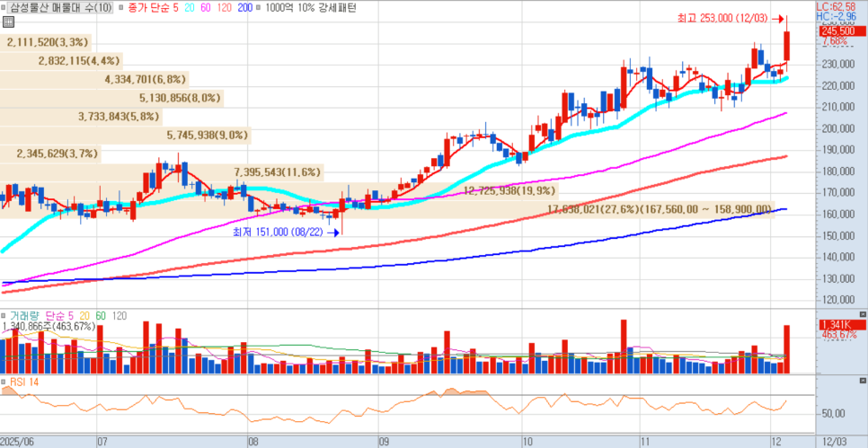Click the 3,733,843(5.8%) volume profile bar
Screen dimensions: 868x448
tap(82, 117)
